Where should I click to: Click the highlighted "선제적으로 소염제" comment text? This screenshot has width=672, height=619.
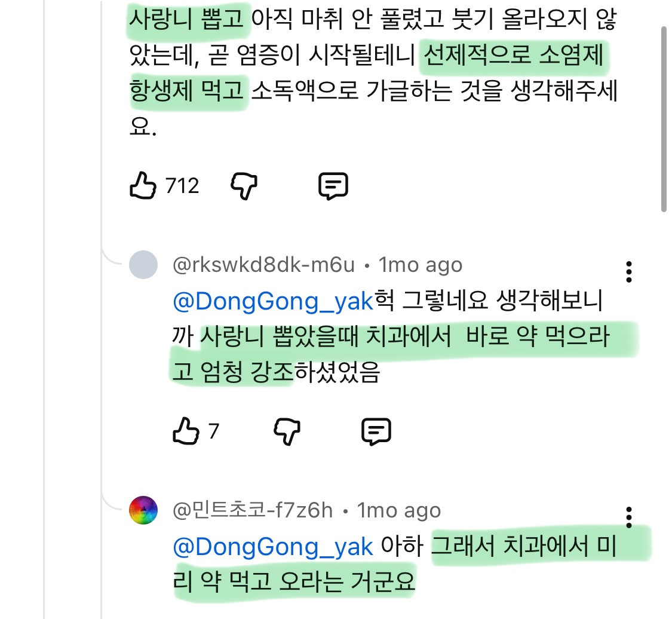(x=514, y=58)
